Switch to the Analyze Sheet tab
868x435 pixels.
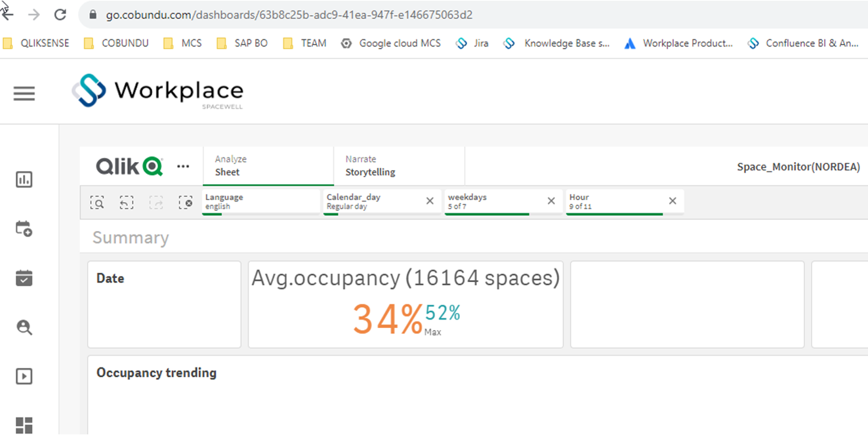click(x=269, y=166)
